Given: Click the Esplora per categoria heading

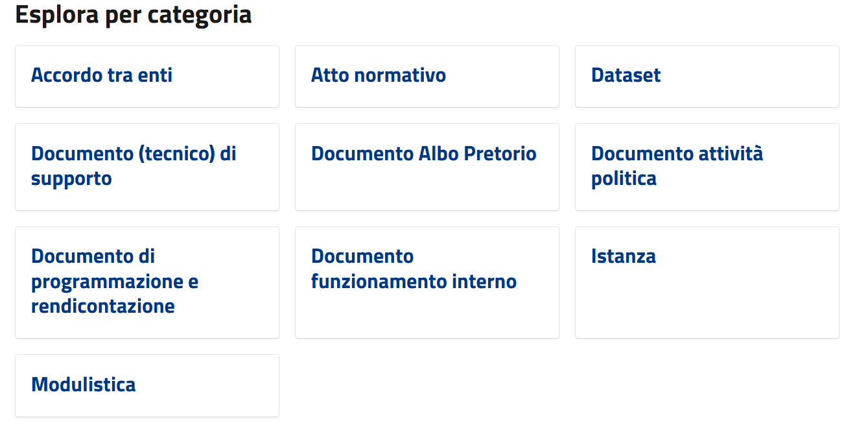Looking at the screenshot, I should 132,14.
